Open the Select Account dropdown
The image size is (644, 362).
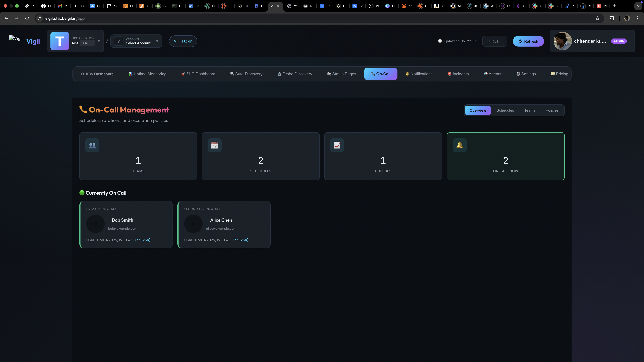click(136, 41)
